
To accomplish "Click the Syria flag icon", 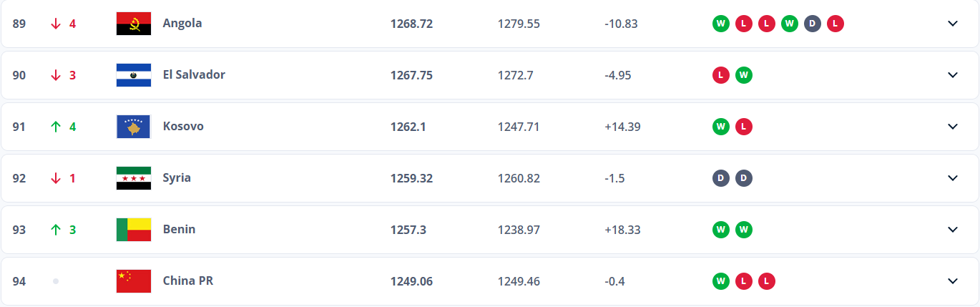I will click(134, 178).
